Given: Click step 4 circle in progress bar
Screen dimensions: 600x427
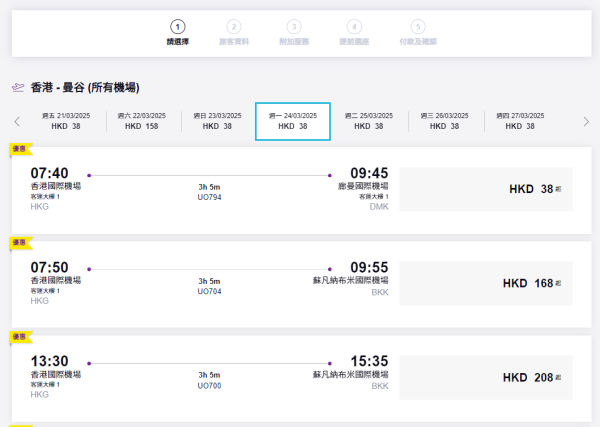Looking at the screenshot, I should tap(354, 27).
